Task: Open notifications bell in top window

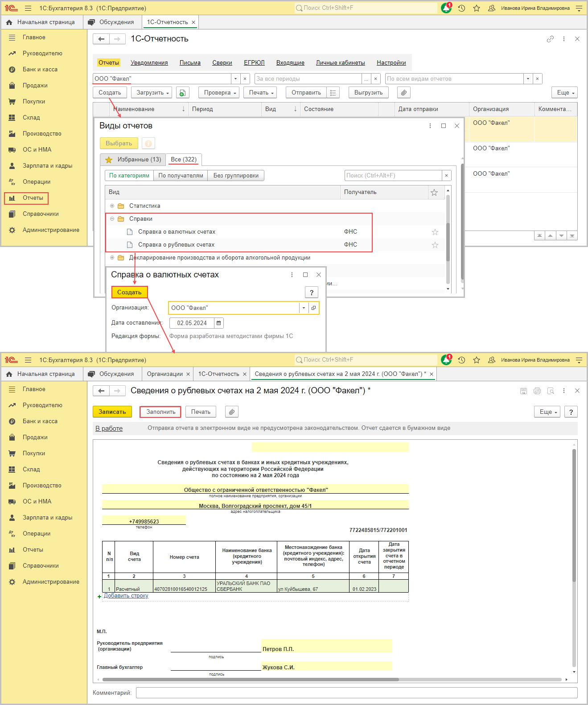Action: click(x=446, y=8)
